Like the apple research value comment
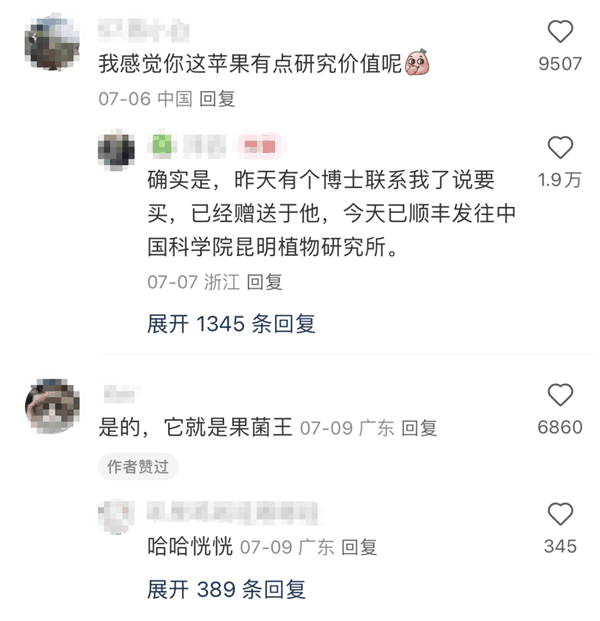Screen dimensions: 600x621 tap(560, 31)
